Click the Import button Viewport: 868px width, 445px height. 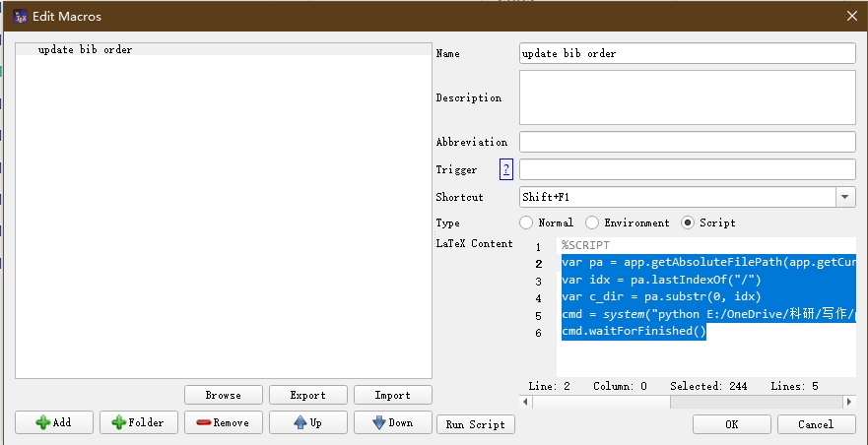[x=392, y=395]
